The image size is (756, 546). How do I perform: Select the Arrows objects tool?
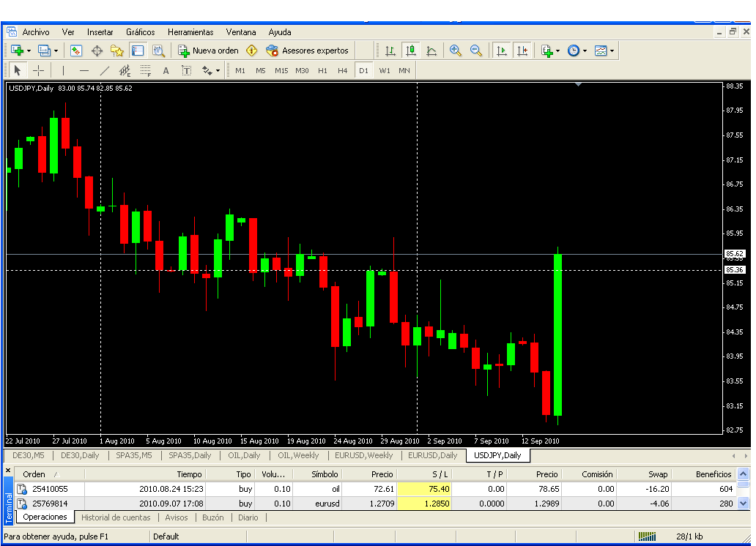207,71
